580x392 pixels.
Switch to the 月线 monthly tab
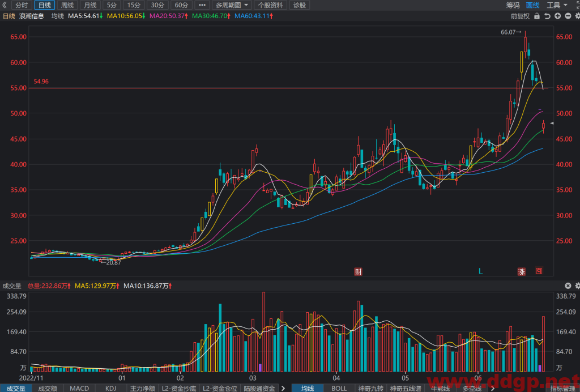[90, 5]
